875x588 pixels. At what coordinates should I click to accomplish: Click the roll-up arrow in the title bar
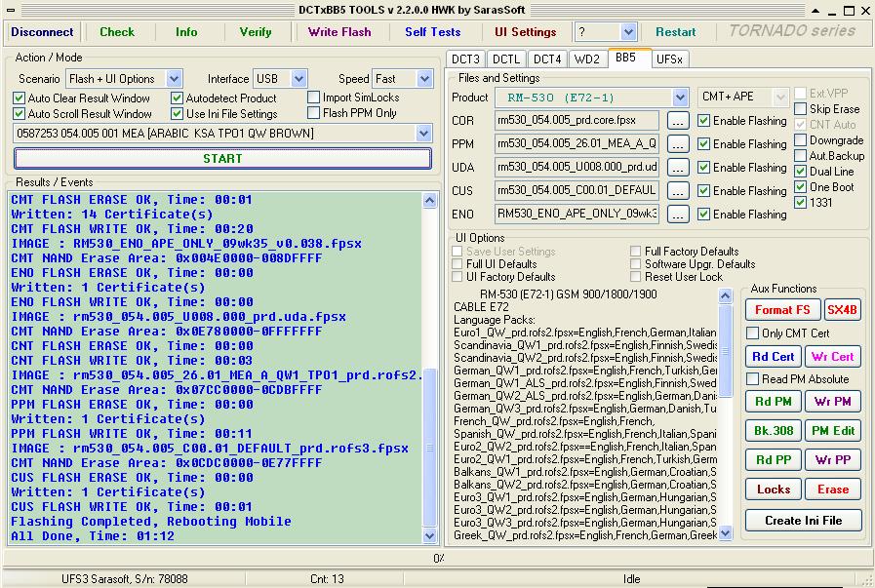[x=815, y=11]
